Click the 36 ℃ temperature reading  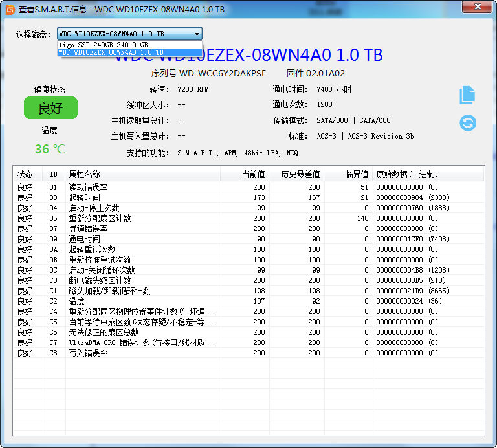(50, 149)
